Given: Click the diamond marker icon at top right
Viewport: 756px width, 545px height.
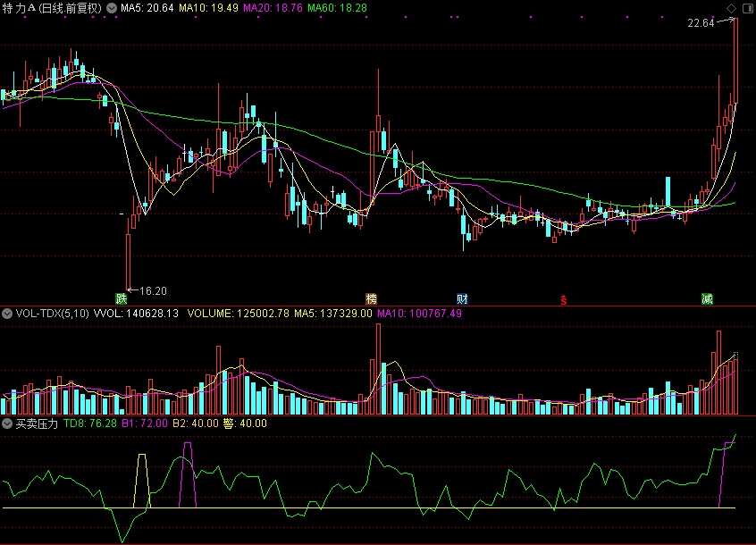Looking at the screenshot, I should 731,8.
